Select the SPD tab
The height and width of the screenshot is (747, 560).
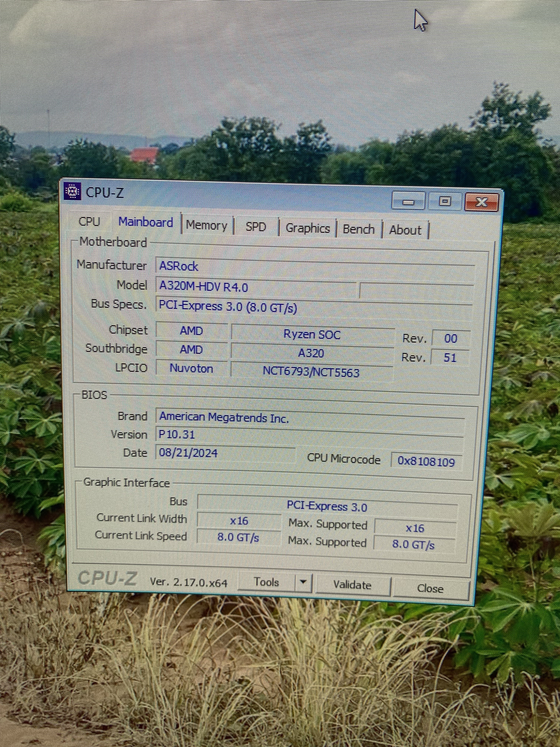pyautogui.click(x=256, y=227)
